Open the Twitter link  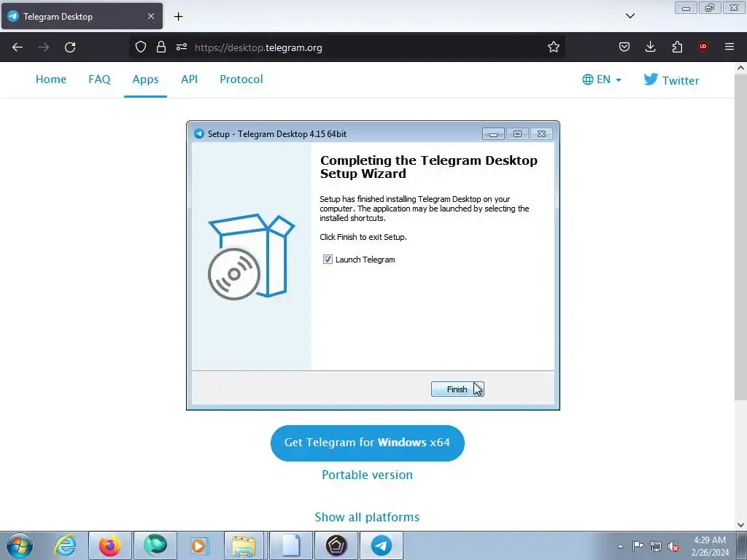(x=671, y=80)
